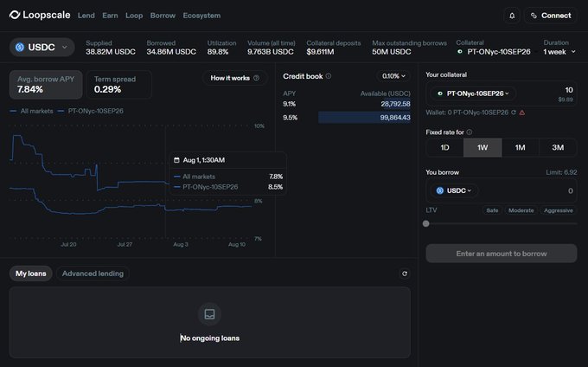Open header Collateral PT-ONyc-10SEP26 dropdown
The width and height of the screenshot is (588, 367).
494,52
